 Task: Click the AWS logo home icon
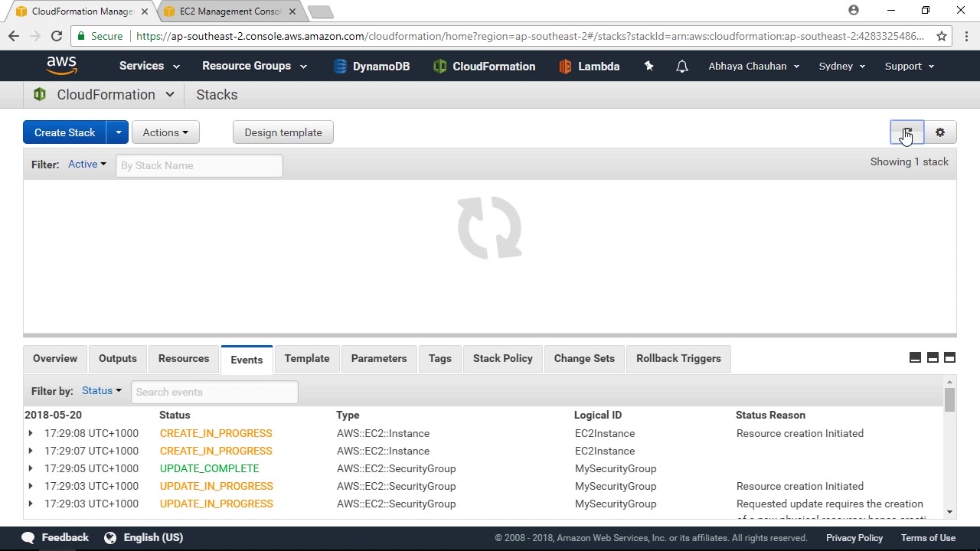(x=61, y=66)
